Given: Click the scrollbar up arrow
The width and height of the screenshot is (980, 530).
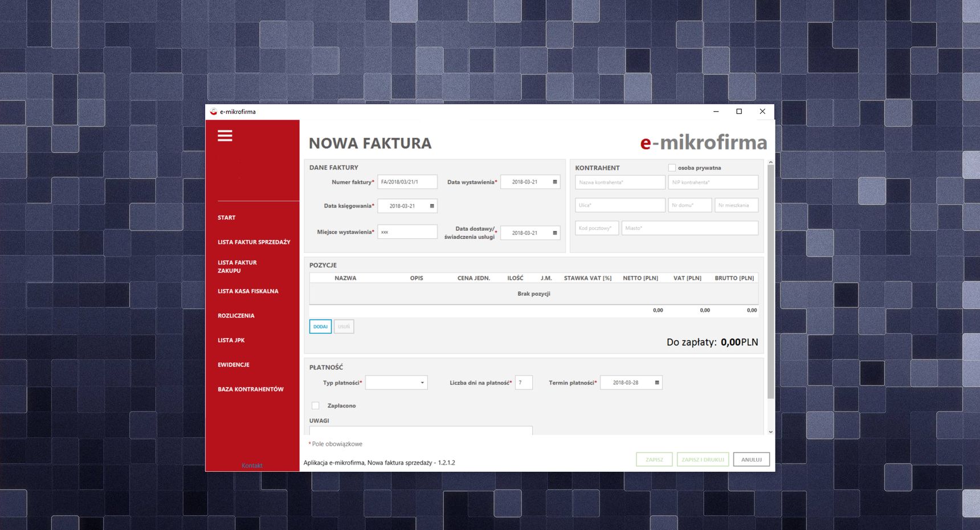Looking at the screenshot, I should click(x=770, y=162).
